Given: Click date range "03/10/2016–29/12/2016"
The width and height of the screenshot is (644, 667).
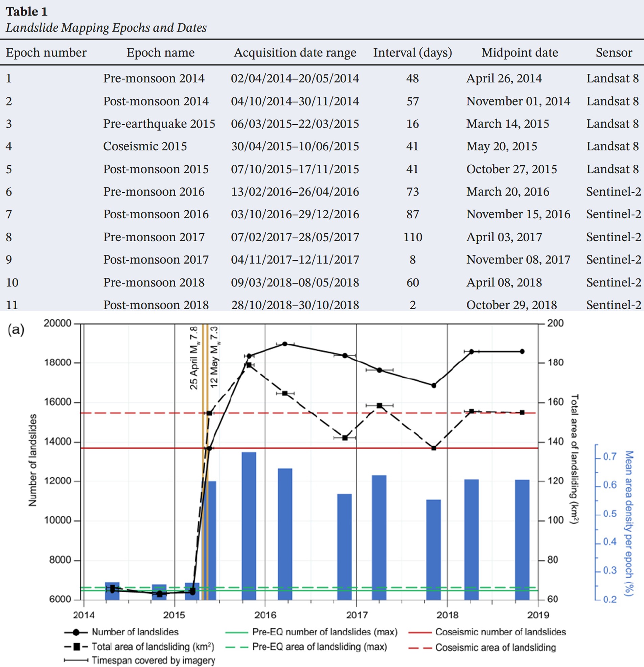Looking at the screenshot, I should click(x=295, y=214).
